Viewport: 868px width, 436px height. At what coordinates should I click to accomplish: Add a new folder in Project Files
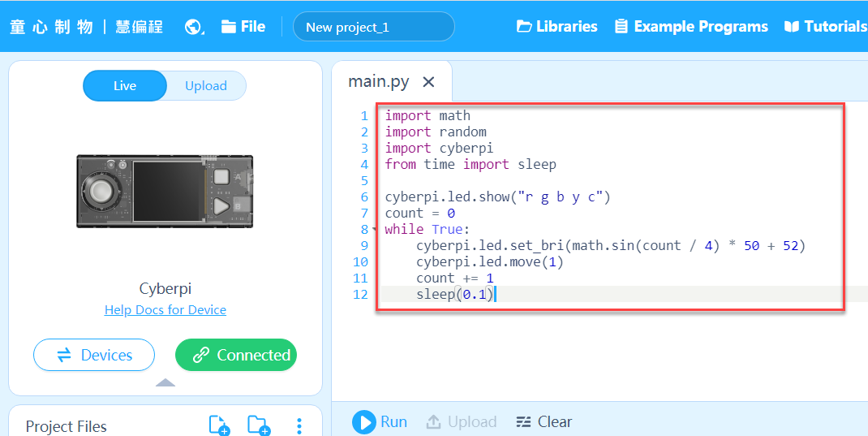tap(259, 425)
